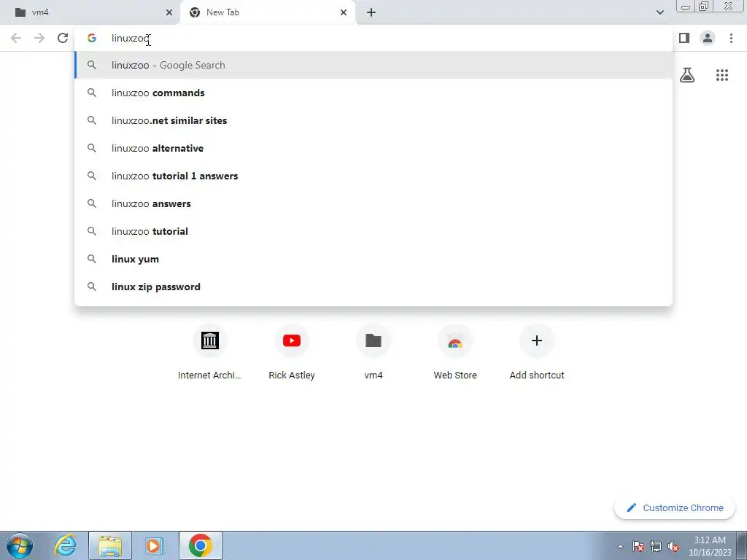747x560 pixels.
Task: Click Chrome icon in the taskbar
Action: (201, 545)
